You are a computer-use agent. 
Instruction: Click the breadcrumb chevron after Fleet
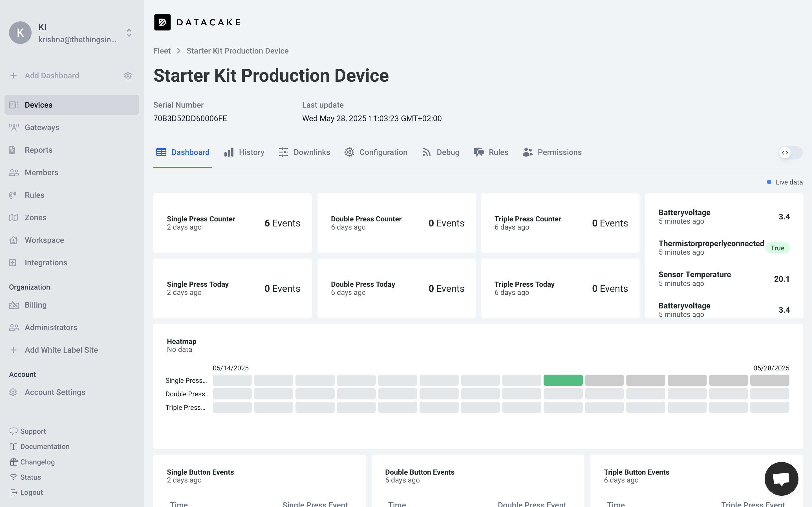pyautogui.click(x=179, y=51)
